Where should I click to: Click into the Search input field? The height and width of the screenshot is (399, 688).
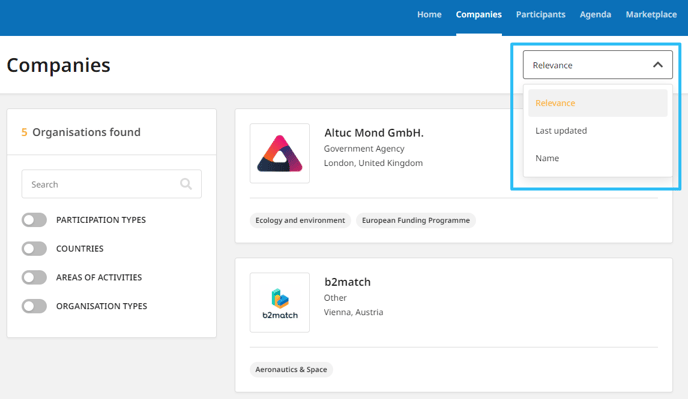(x=111, y=184)
